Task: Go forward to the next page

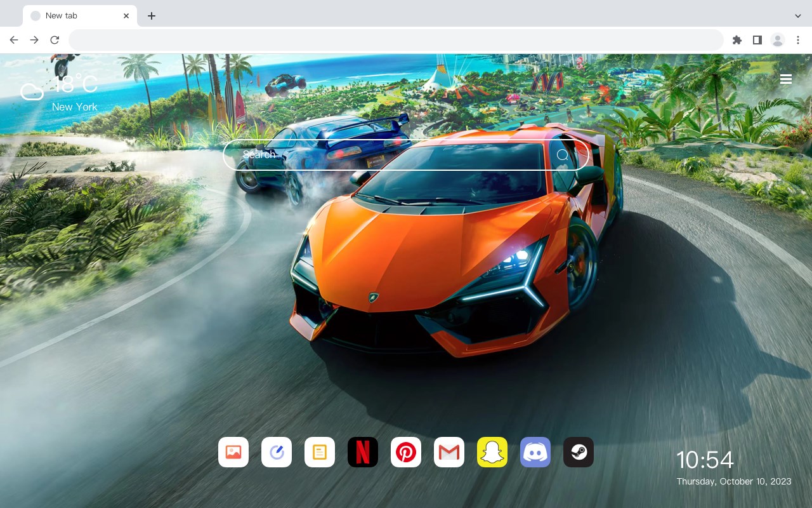Action: [34, 40]
